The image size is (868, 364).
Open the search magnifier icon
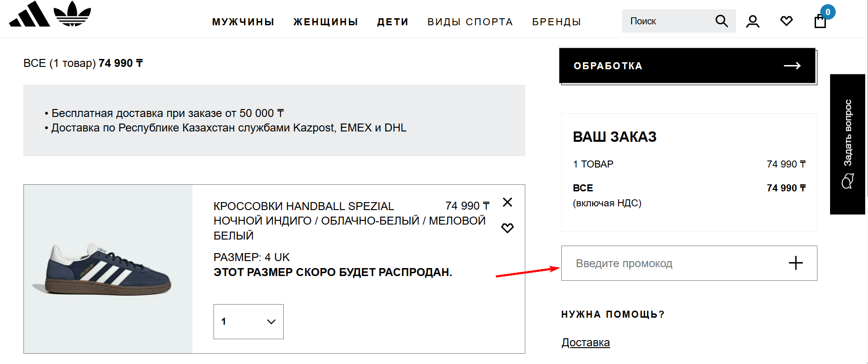[721, 21]
